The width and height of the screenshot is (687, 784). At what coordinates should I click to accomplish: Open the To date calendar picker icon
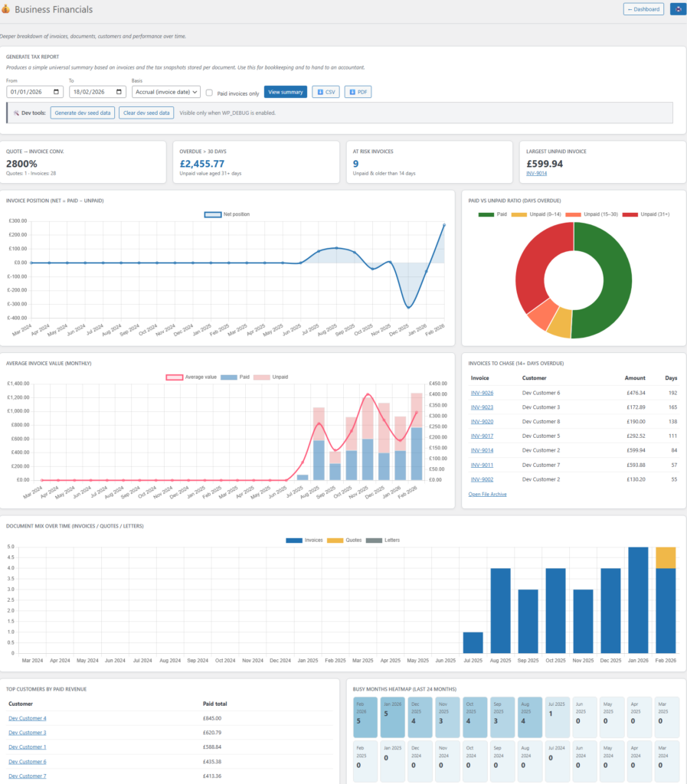click(119, 92)
